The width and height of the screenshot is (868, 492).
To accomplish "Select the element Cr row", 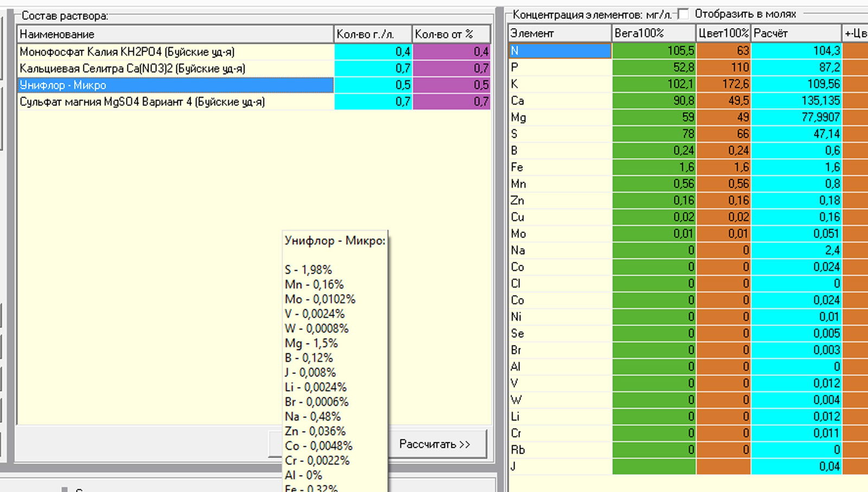I will click(x=560, y=433).
